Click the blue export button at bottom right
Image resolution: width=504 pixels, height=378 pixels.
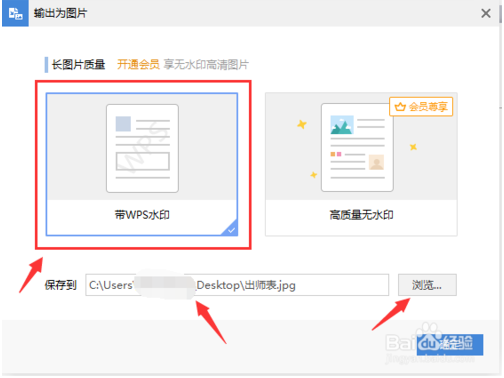click(x=450, y=345)
